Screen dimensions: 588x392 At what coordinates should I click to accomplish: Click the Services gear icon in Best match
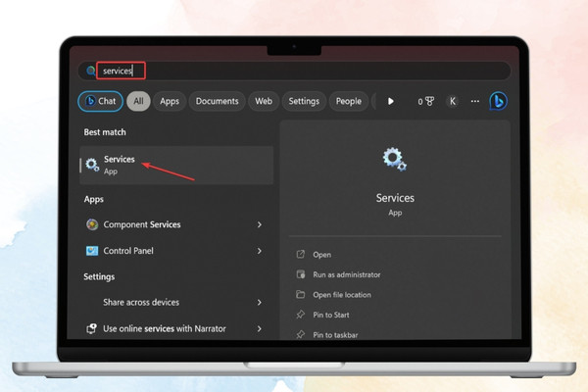(x=92, y=165)
